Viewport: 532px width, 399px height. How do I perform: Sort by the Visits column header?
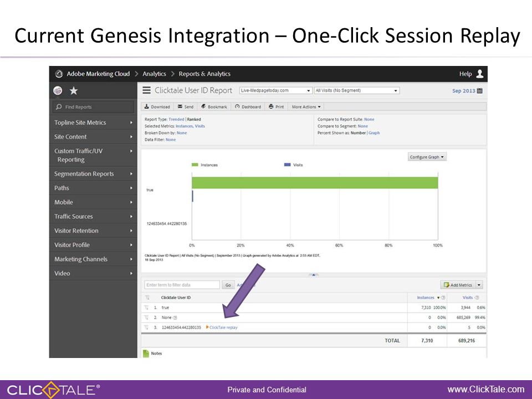click(468, 298)
